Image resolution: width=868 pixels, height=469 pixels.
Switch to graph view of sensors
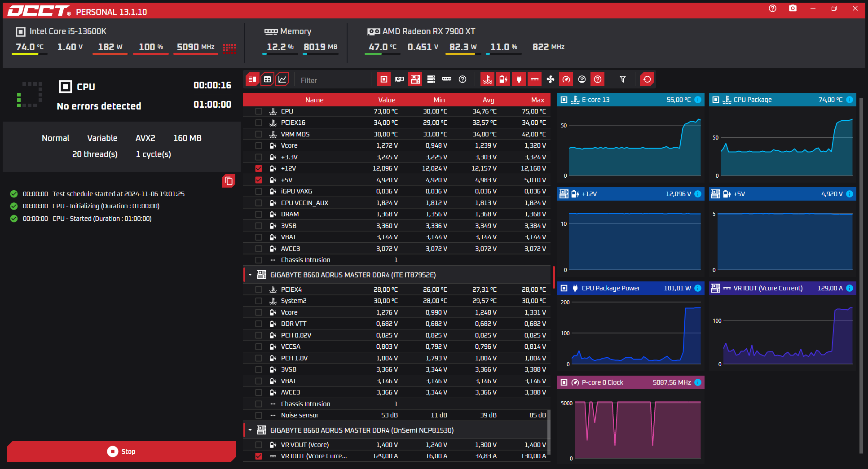pos(282,79)
